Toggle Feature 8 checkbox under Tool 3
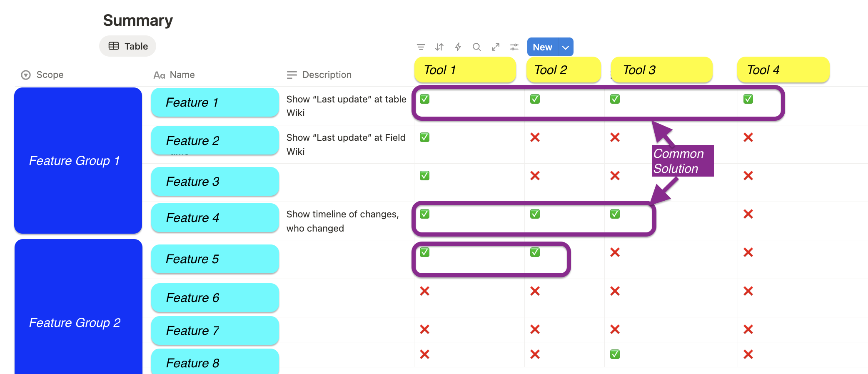The height and width of the screenshot is (374, 868). tap(615, 354)
